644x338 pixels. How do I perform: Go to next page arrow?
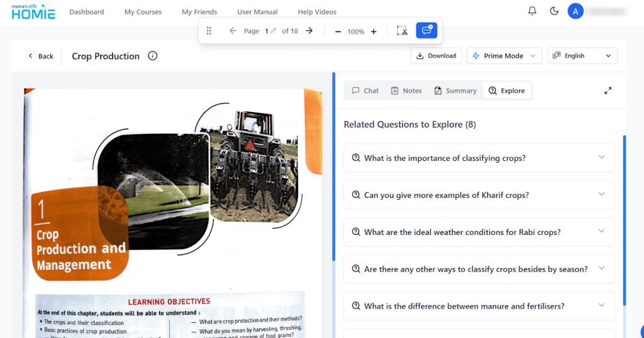309,31
